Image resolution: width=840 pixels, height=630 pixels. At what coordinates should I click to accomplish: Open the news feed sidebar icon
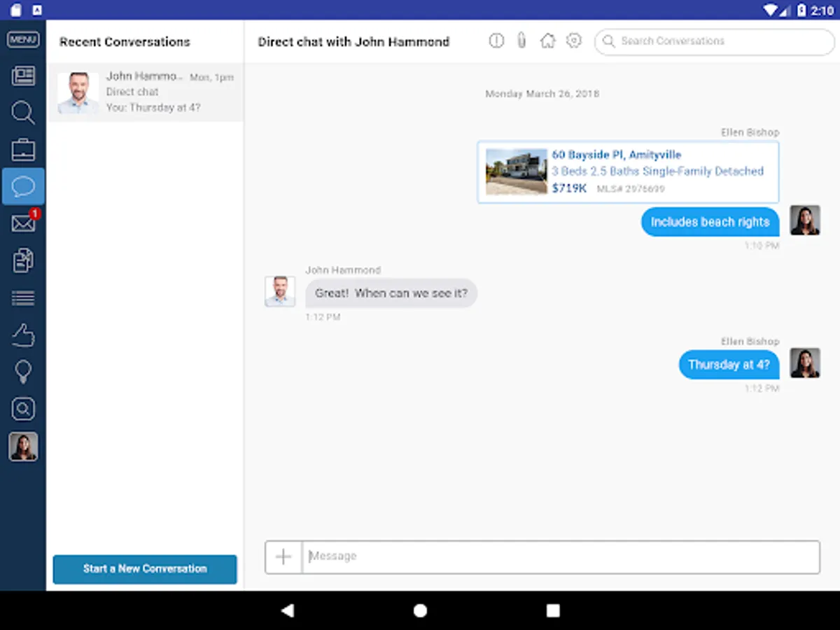23,76
